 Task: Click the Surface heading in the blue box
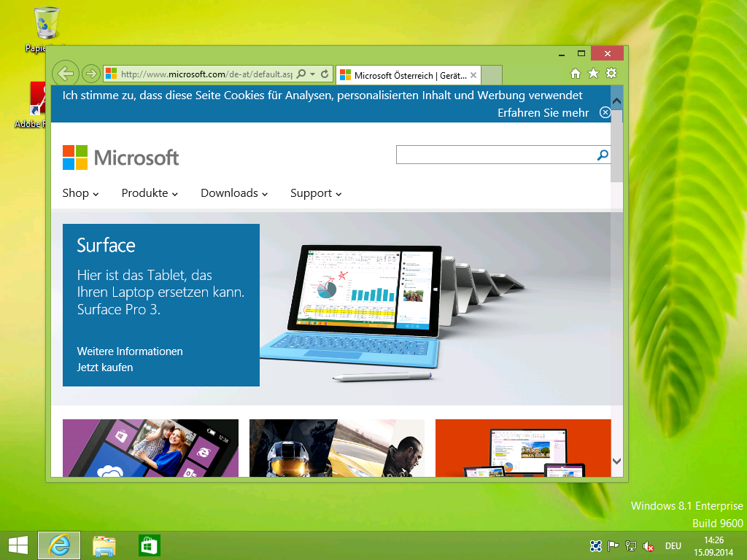106,246
